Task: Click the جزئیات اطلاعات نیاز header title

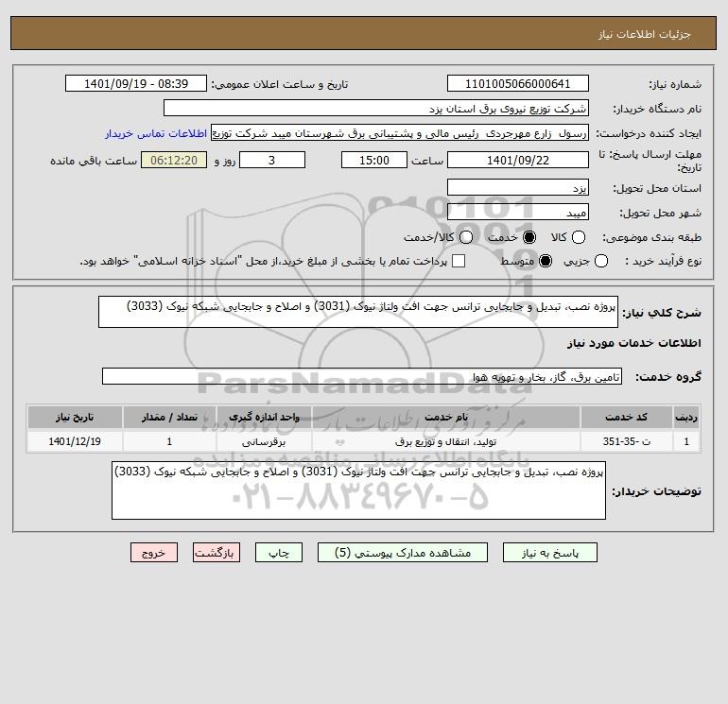Action: [645, 34]
